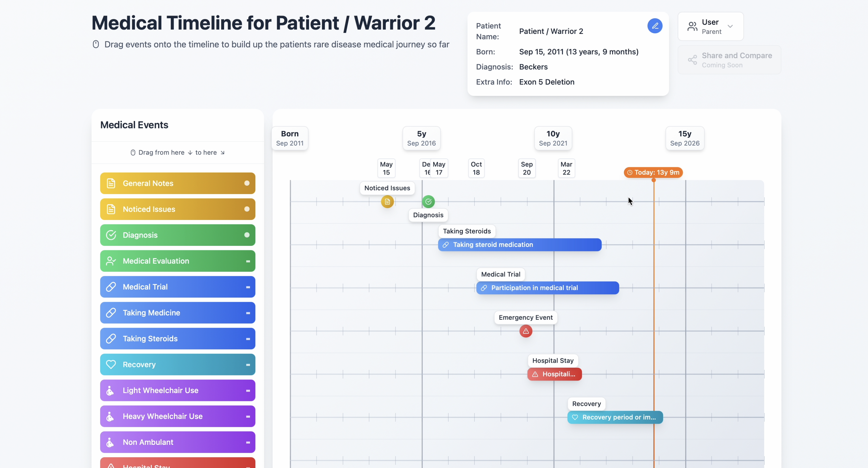The image size is (868, 468).
Task: Click heart icon on Recovery sidebar card
Action: coord(111,364)
